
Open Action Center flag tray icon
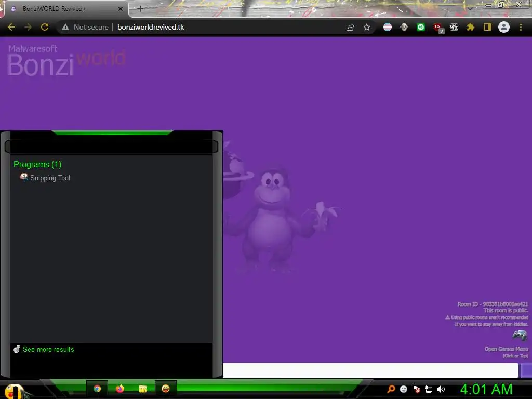point(416,389)
